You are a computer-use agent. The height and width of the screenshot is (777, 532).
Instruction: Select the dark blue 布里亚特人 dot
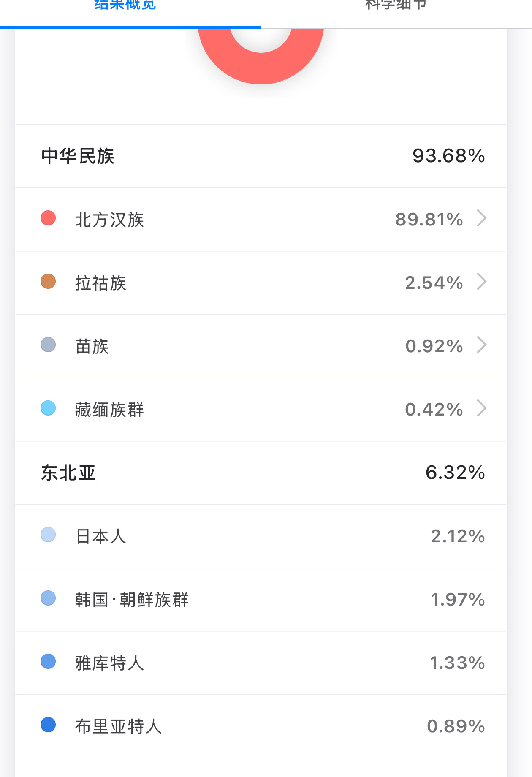(48, 725)
